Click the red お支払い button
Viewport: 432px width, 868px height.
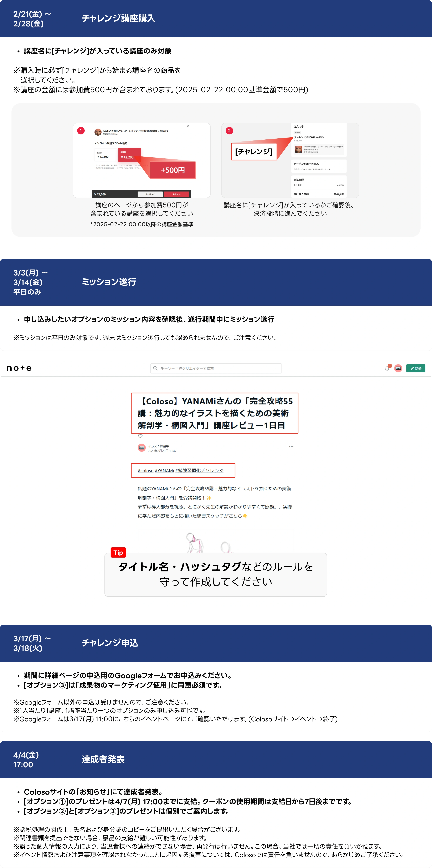tap(177, 194)
